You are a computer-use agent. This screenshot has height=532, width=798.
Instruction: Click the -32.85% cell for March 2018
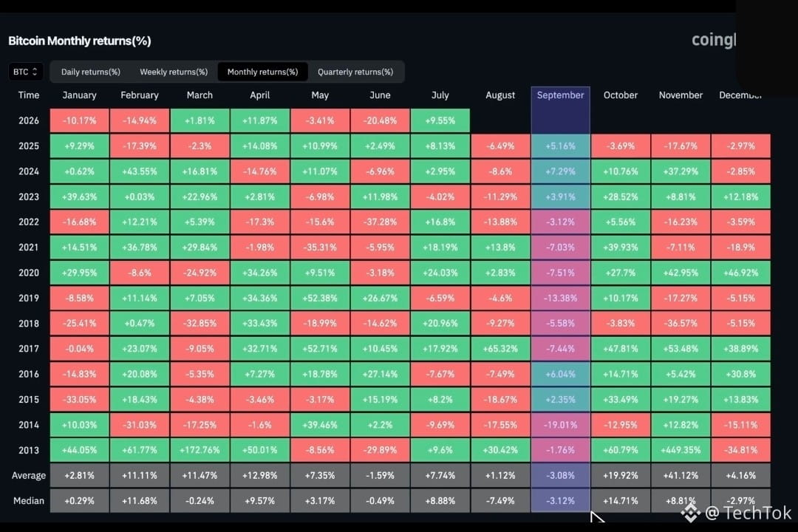click(x=199, y=324)
